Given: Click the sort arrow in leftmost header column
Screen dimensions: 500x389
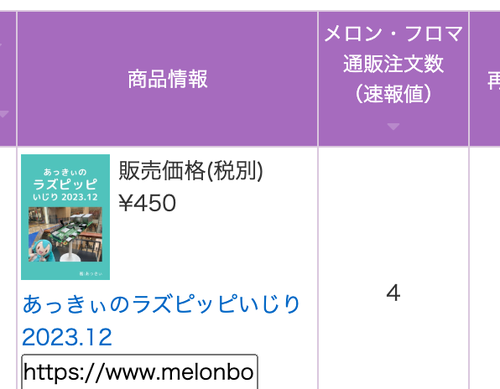Looking at the screenshot, I should pyautogui.click(x=3, y=114).
